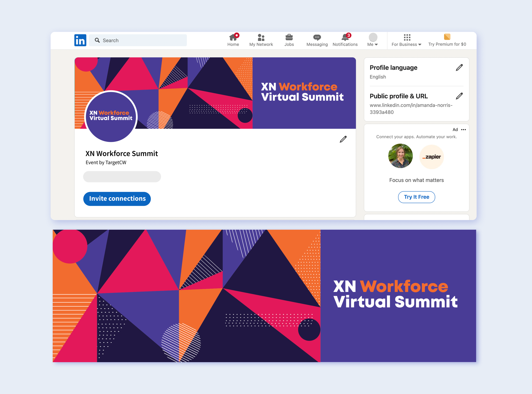Open Notifications bell icon
532x394 pixels.
coord(345,37)
